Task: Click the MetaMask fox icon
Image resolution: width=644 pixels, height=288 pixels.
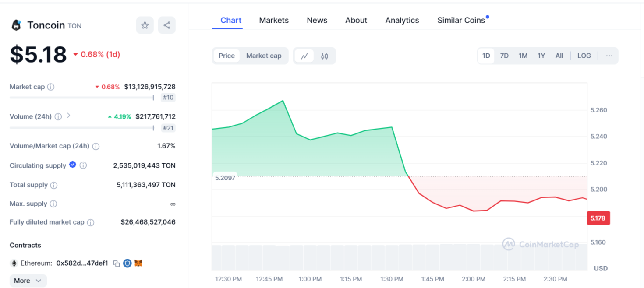Action: [x=138, y=263]
